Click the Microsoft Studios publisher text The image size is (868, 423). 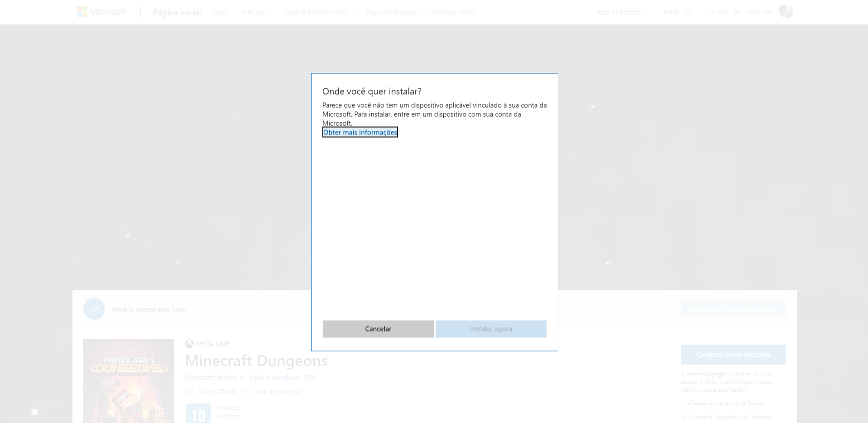click(211, 378)
